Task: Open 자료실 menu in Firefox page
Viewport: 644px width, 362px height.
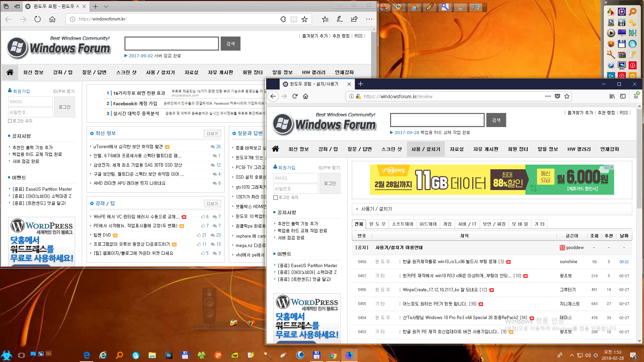Action: click(457, 149)
